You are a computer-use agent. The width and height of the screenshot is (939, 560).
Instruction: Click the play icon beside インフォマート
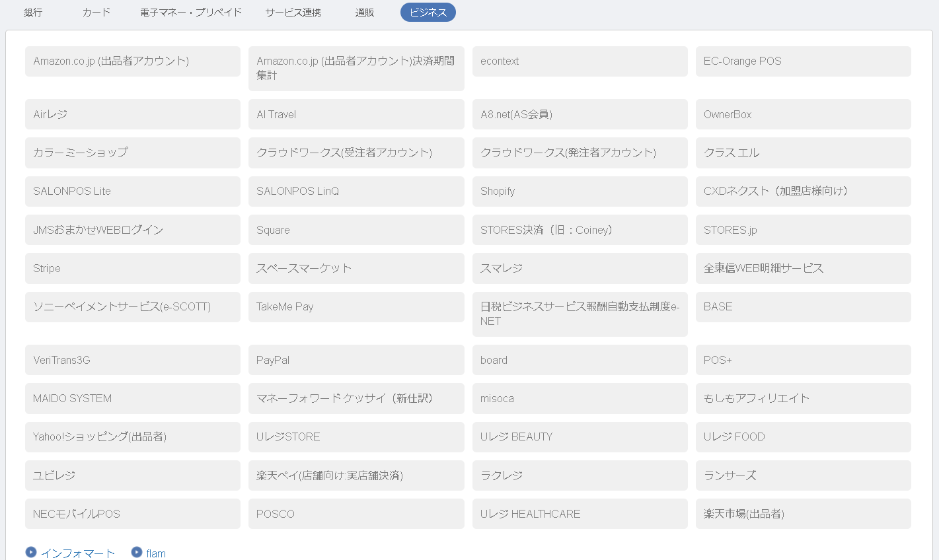pos(31,552)
